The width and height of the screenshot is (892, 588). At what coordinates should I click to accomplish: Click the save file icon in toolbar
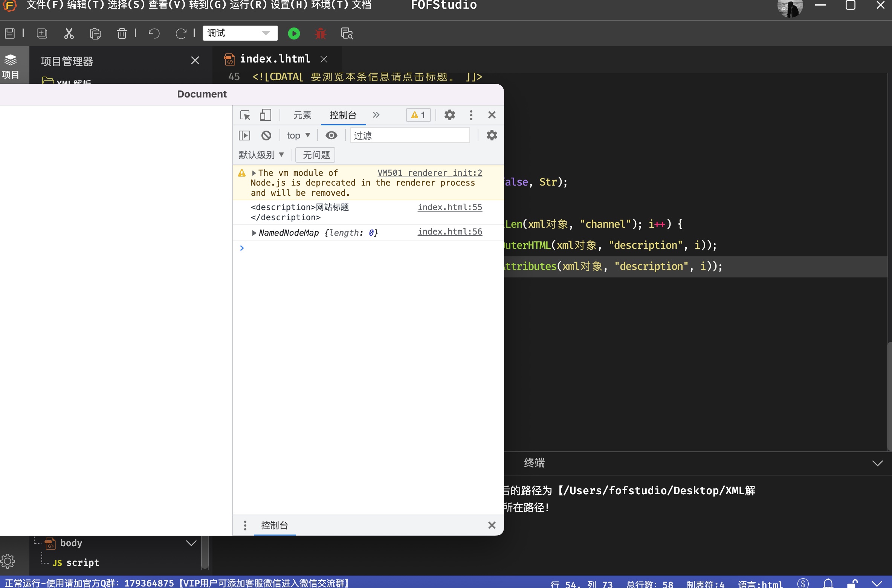click(10, 34)
